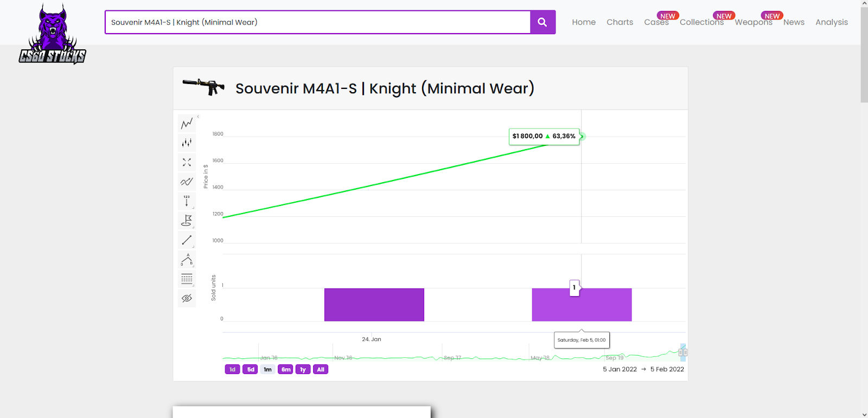Screen dimensions: 868x418
Task: Set chart range to All
Action: coord(321,369)
